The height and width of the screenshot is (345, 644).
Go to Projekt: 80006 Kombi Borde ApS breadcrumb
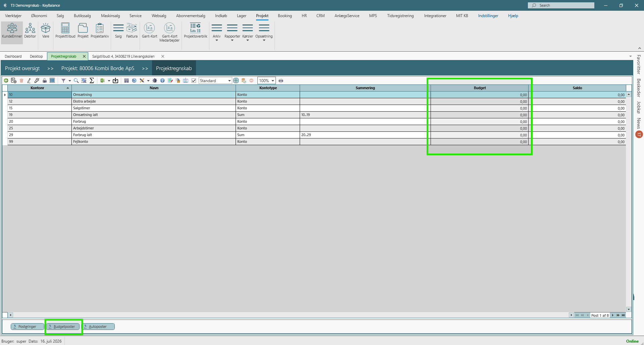(98, 68)
